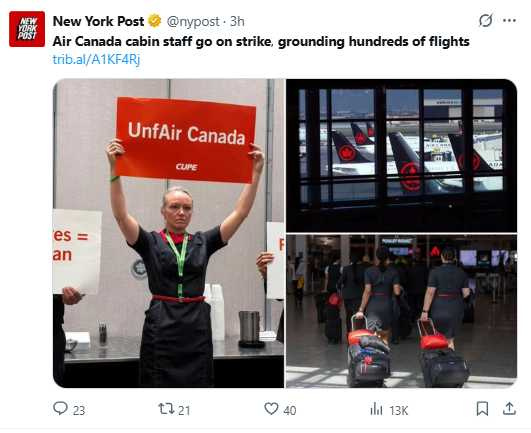
Task: Open the 3h timestamp permalink
Action: (237, 21)
